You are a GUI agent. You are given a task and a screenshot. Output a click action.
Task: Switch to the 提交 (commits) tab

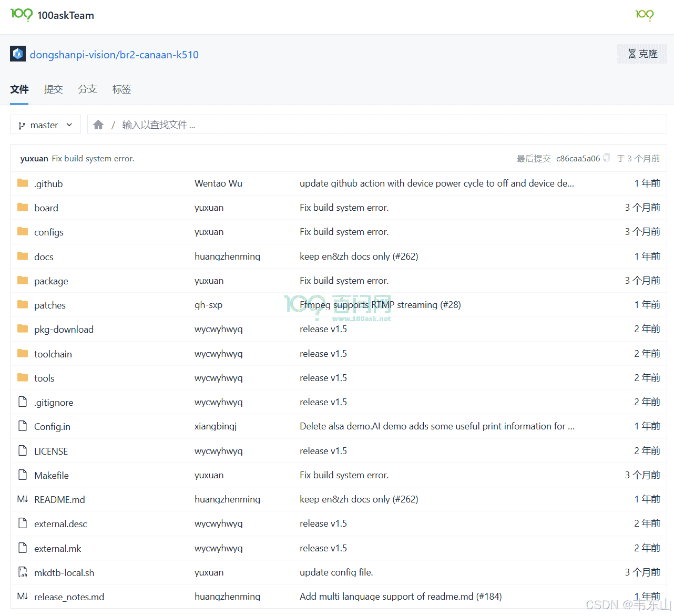53,89
